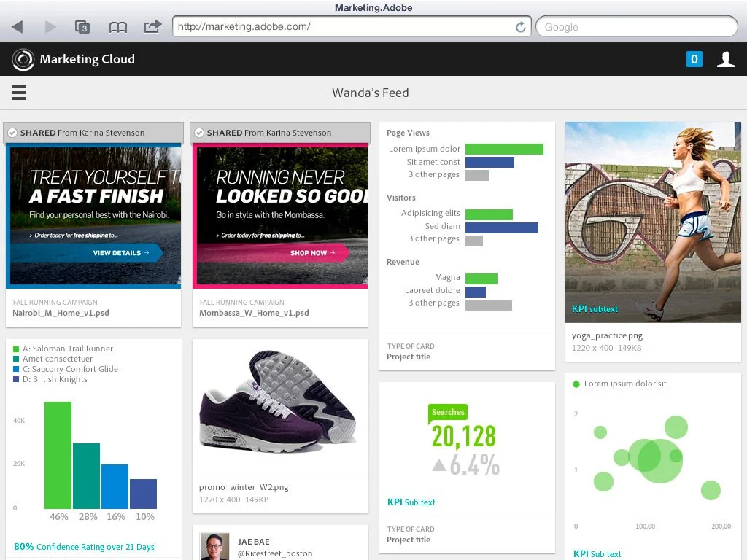Click SHARED From Karina Stevenson on Mombassa card
This screenshot has width=747, height=560.
(268, 133)
